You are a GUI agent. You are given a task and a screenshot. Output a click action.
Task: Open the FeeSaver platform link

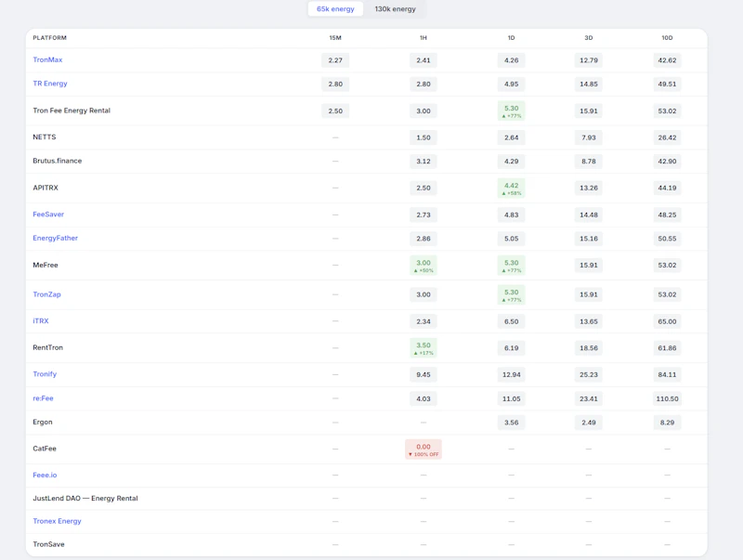[x=48, y=215]
